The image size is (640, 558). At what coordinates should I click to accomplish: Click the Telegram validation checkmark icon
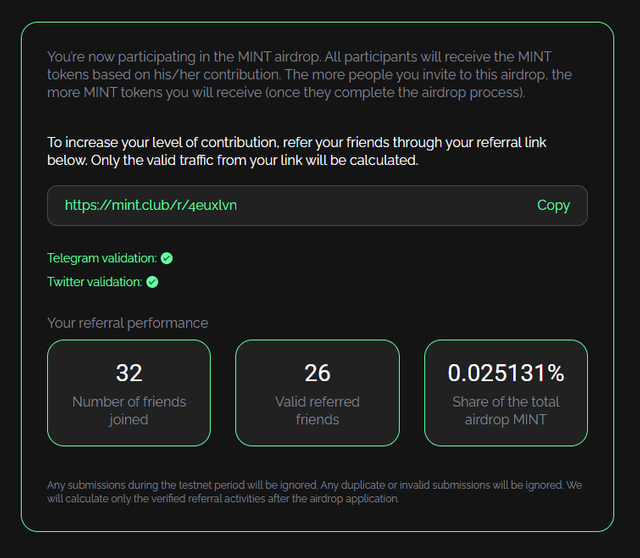coord(167,258)
